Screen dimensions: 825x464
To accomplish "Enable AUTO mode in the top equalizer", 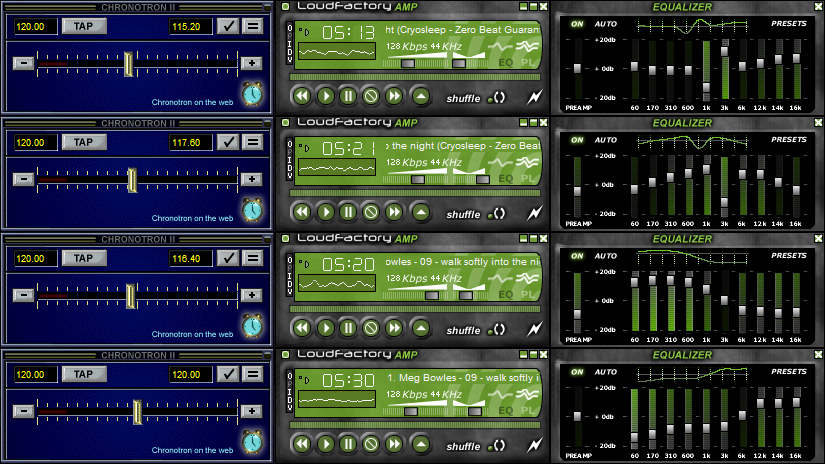I will (606, 22).
